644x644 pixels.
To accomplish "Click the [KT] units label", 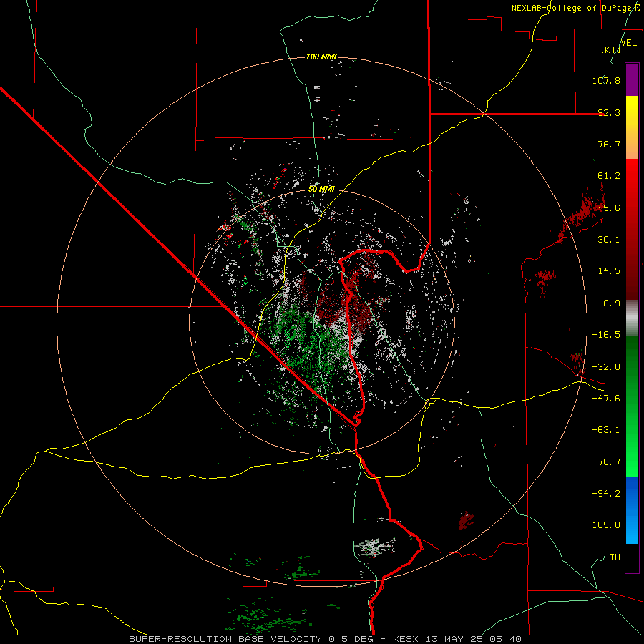I will (x=610, y=49).
